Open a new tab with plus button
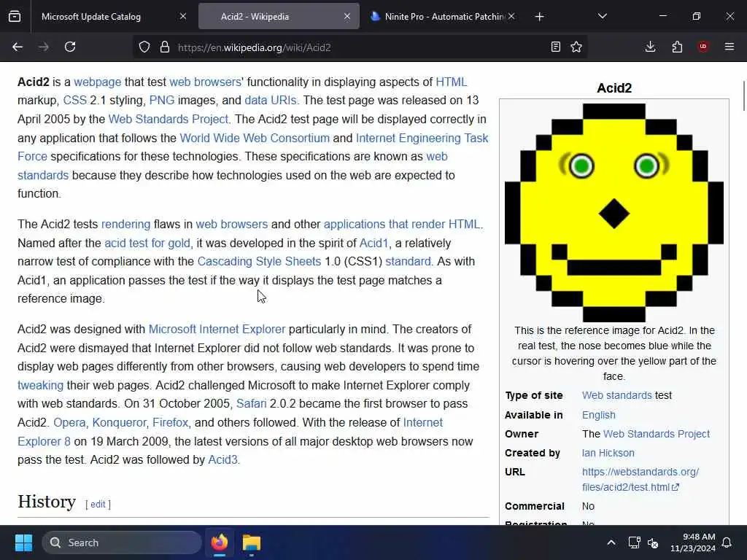Screen dimensions: 747x560 [x=539, y=17]
